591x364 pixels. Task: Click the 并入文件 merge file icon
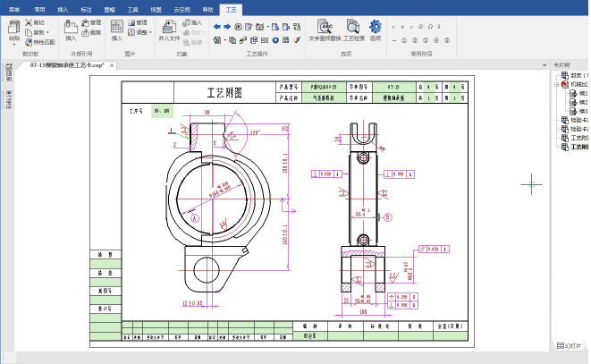[168, 28]
